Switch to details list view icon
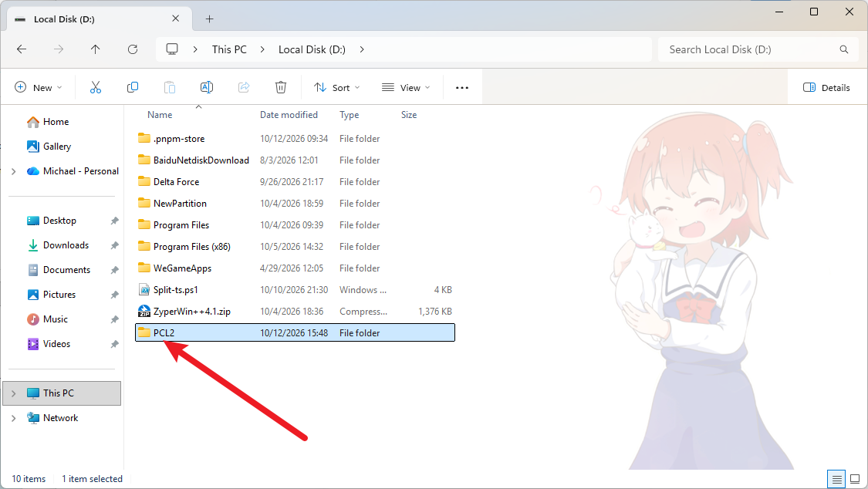Screen dimensions: 868x489 tap(836, 479)
